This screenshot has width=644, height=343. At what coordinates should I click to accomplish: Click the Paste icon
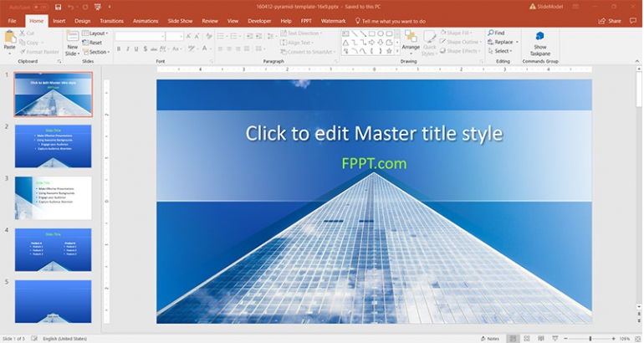pyautogui.click(x=9, y=41)
